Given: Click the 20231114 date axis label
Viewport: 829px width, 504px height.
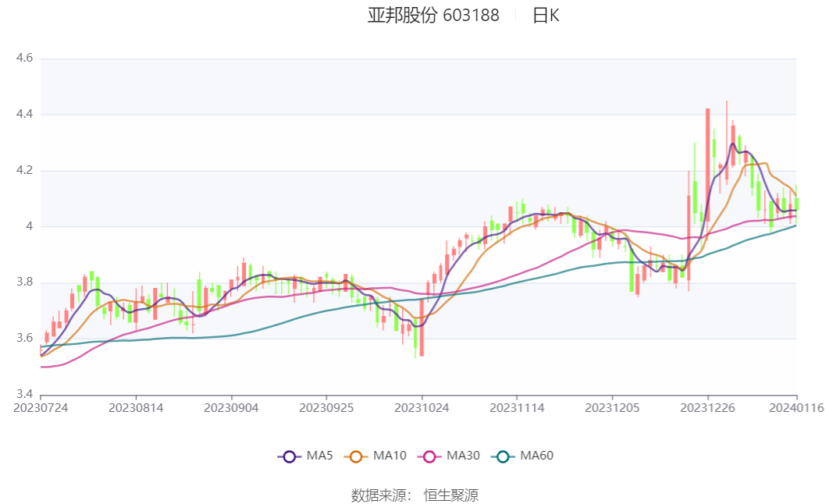Looking at the screenshot, I should [517, 408].
